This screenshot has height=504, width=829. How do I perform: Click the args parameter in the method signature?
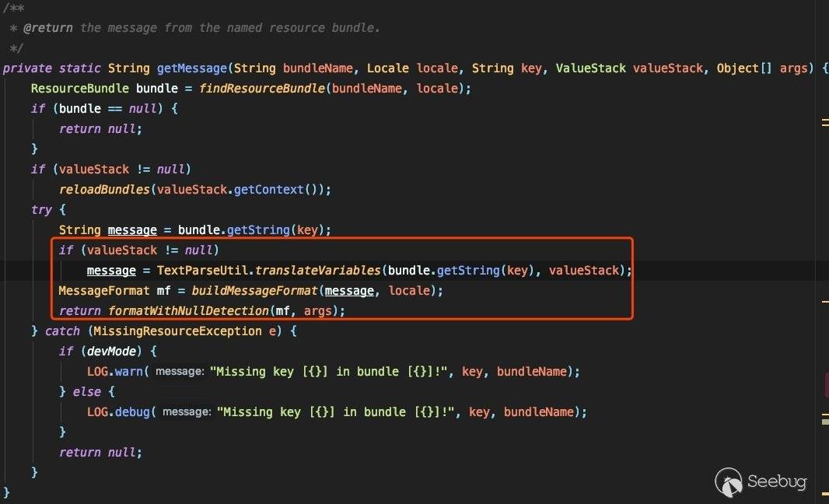793,68
